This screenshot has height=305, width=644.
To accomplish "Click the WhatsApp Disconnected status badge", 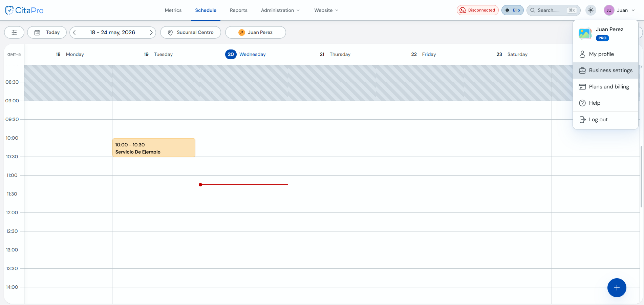I will pos(477,10).
